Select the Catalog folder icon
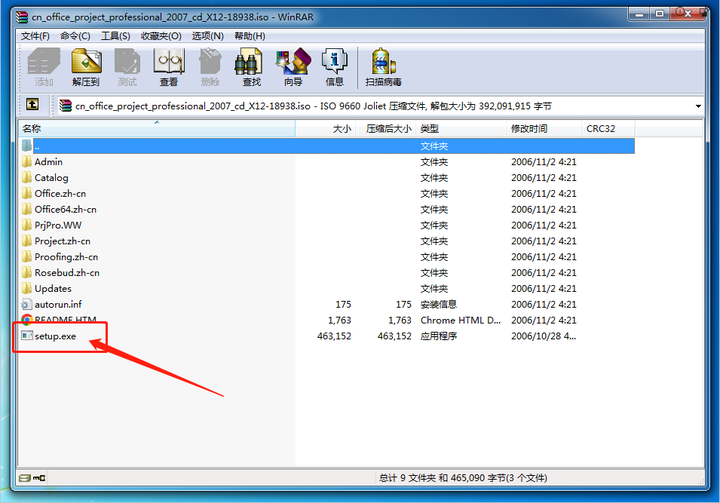The image size is (720, 503). click(27, 177)
